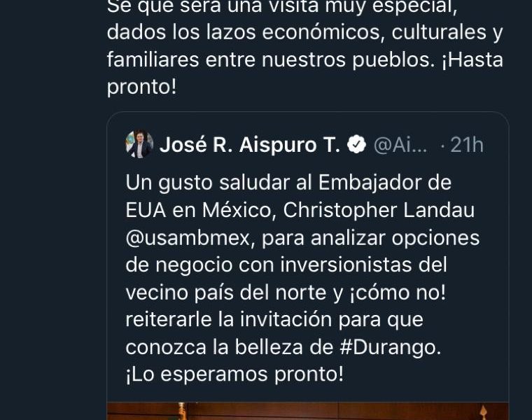Open the #Durango hashtag

[390, 347]
